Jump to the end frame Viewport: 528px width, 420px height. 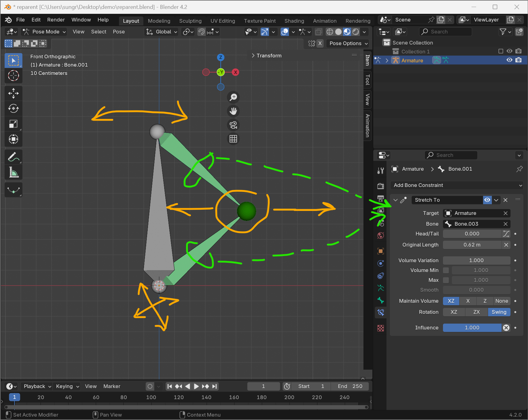(x=215, y=386)
